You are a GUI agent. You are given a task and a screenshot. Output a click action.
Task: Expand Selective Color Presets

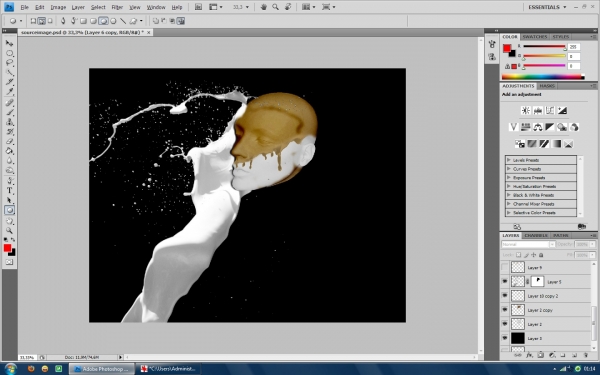point(509,212)
